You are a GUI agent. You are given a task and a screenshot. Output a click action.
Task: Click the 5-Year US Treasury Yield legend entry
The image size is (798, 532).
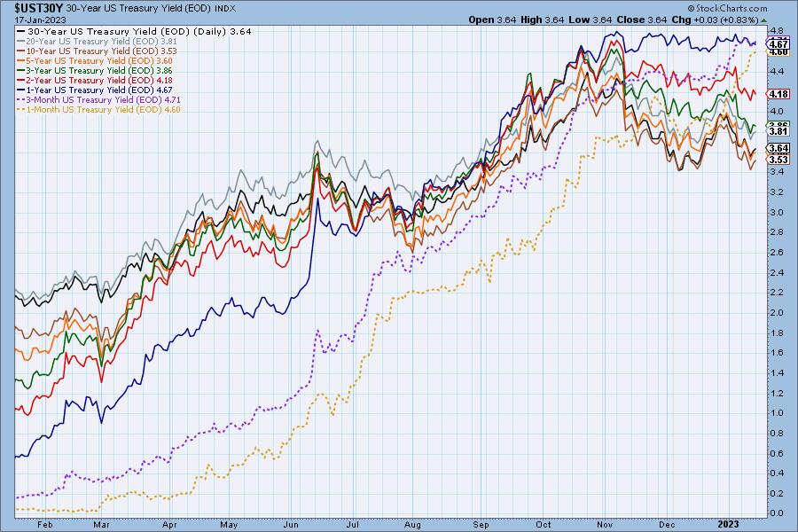coord(95,60)
